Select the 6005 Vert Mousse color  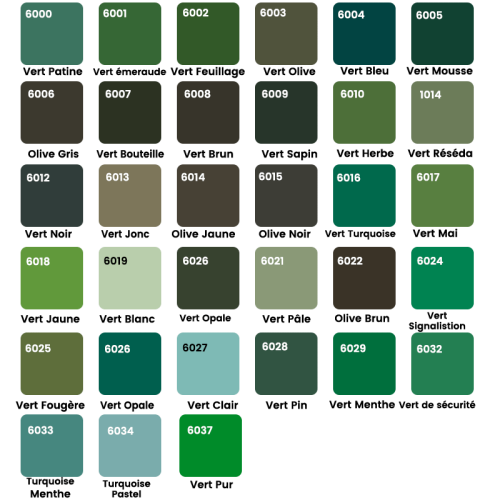pyautogui.click(x=442, y=34)
